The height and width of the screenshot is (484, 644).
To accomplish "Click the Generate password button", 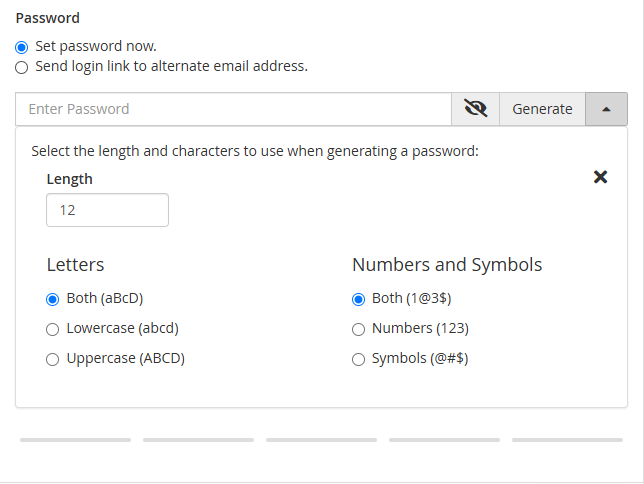I will coord(542,109).
